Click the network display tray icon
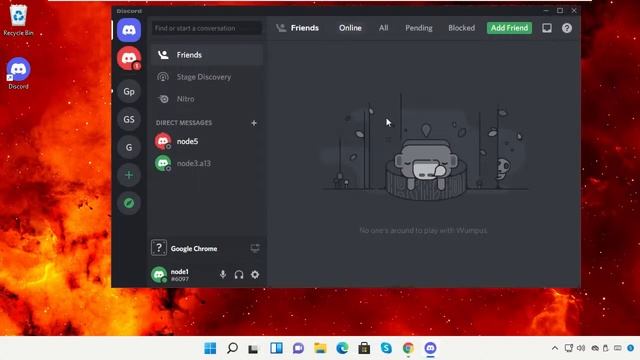The width and height of the screenshot is (640, 360). pyautogui.click(x=569, y=348)
